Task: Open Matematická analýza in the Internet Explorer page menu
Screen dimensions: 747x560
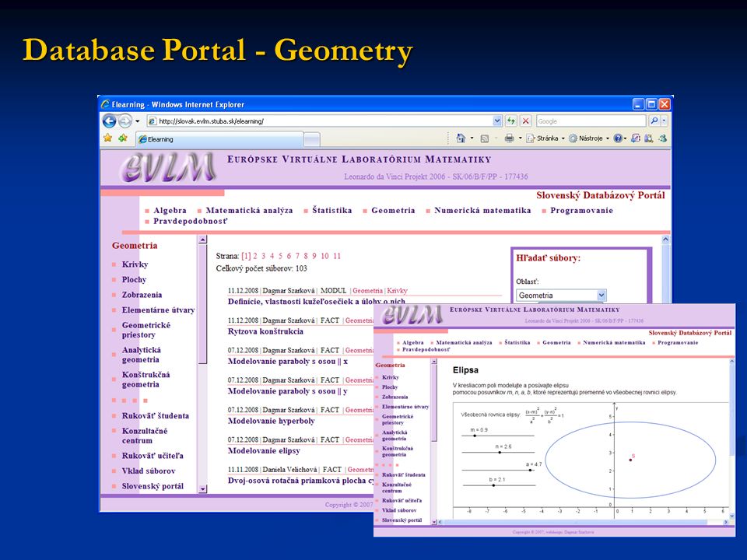Action: tap(249, 211)
